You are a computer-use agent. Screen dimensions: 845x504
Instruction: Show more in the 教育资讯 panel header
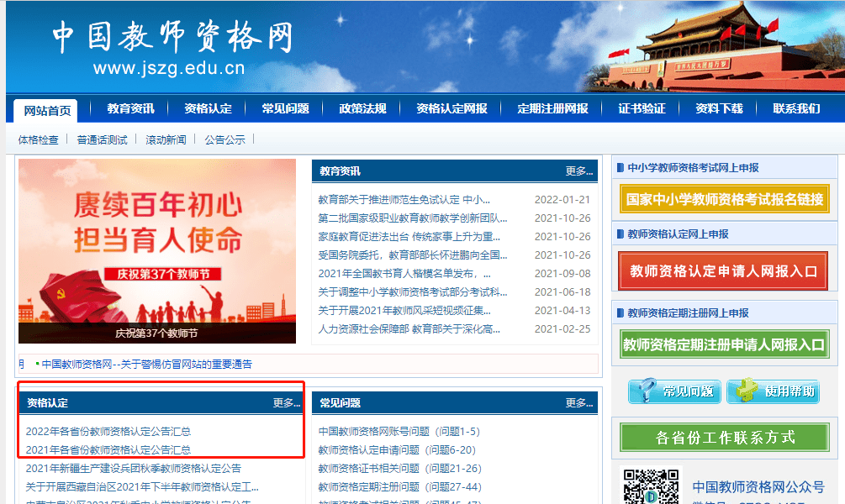pos(578,171)
